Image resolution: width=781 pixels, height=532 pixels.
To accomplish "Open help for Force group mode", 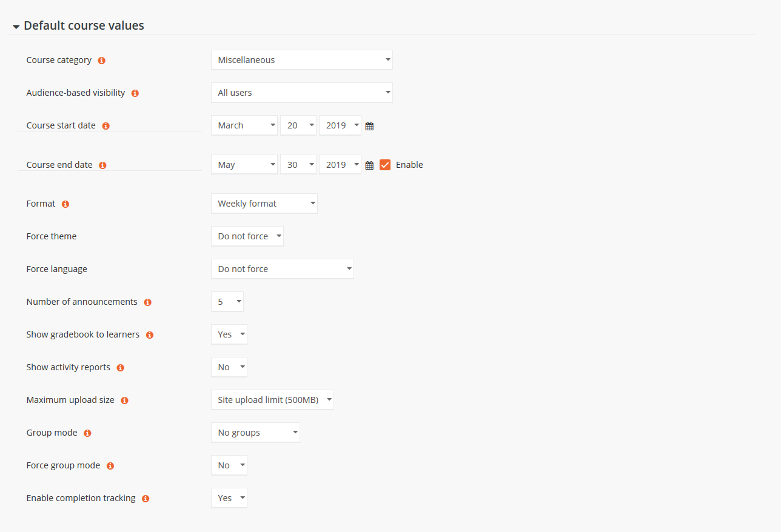I will click(x=110, y=465).
